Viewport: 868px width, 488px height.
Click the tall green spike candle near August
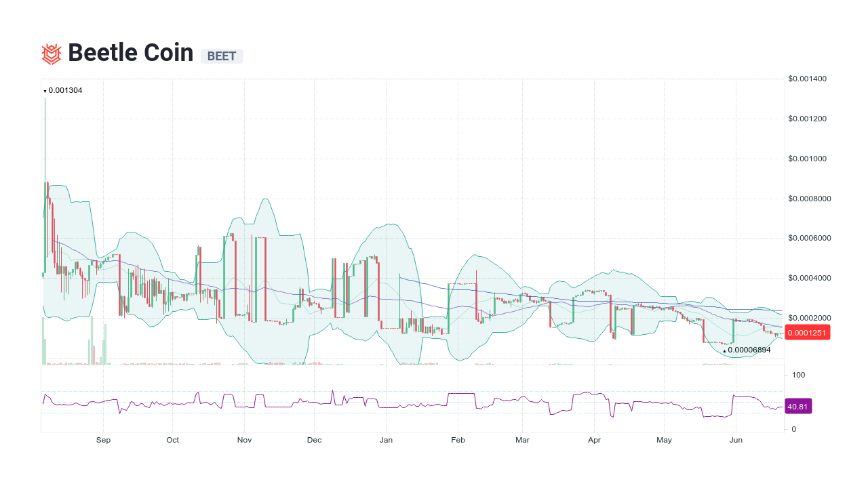[x=45, y=136]
